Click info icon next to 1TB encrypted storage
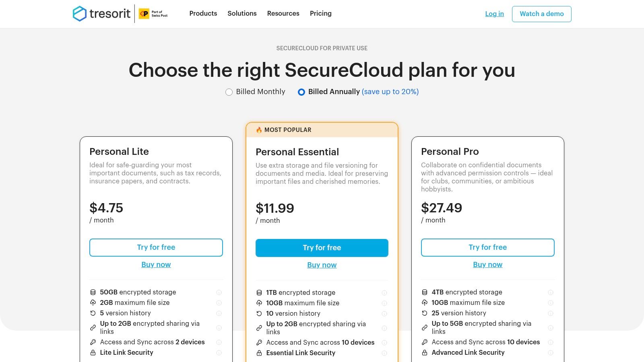 (384, 293)
